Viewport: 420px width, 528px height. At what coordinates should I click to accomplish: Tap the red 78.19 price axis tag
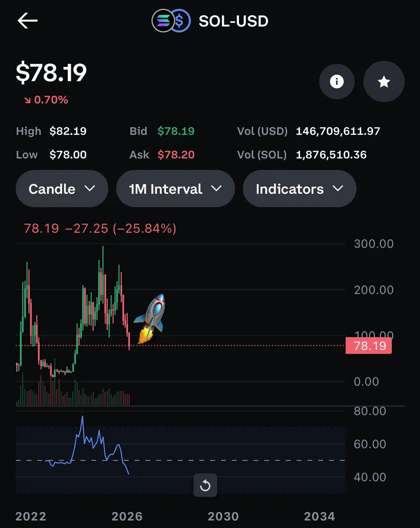[369, 346]
